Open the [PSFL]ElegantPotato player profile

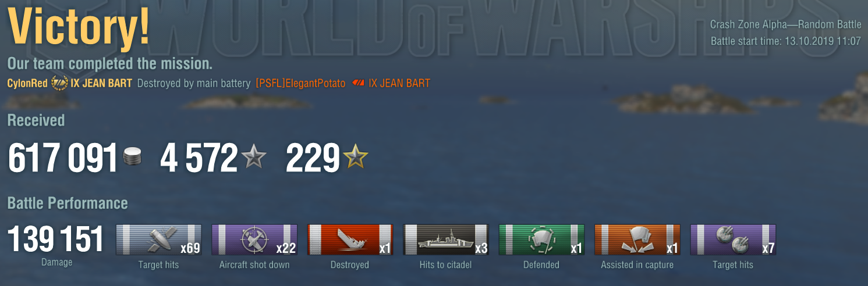(x=300, y=83)
